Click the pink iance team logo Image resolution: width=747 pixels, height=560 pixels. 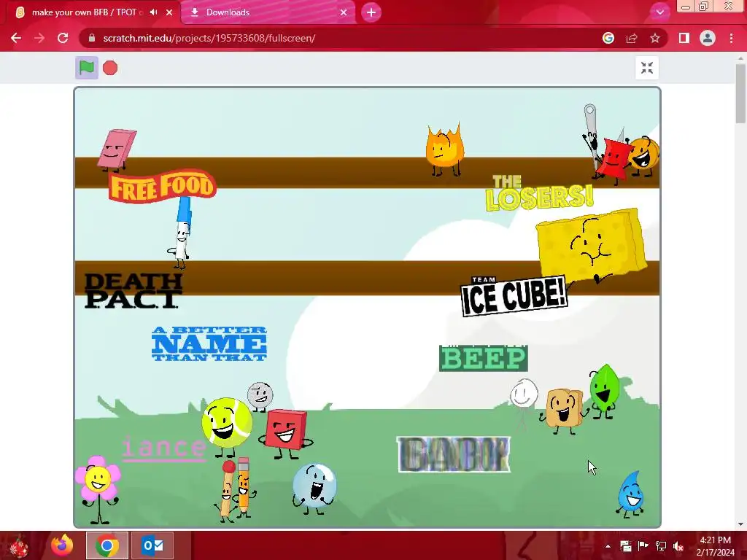pos(163,448)
